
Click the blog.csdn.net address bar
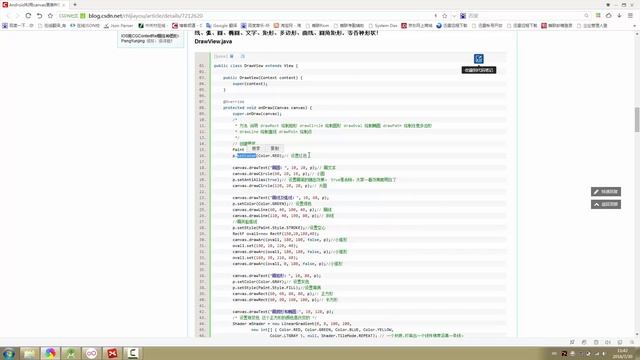245,16
